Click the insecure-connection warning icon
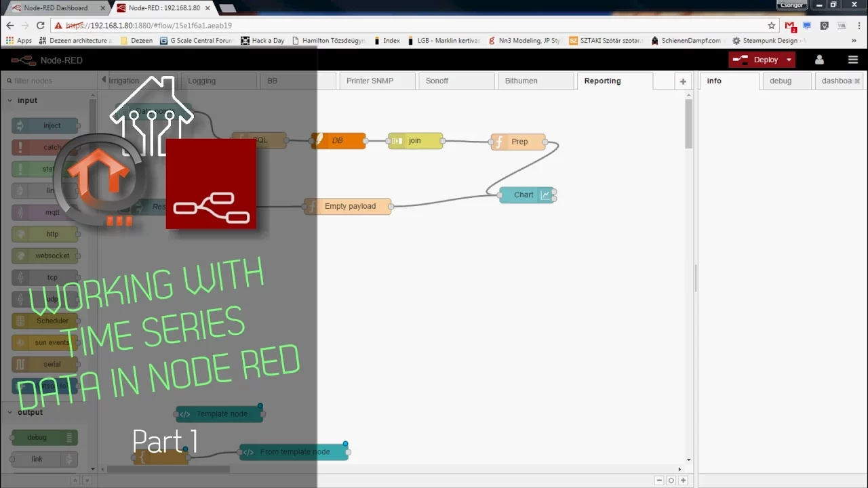This screenshot has height=488, width=868. [x=60, y=26]
